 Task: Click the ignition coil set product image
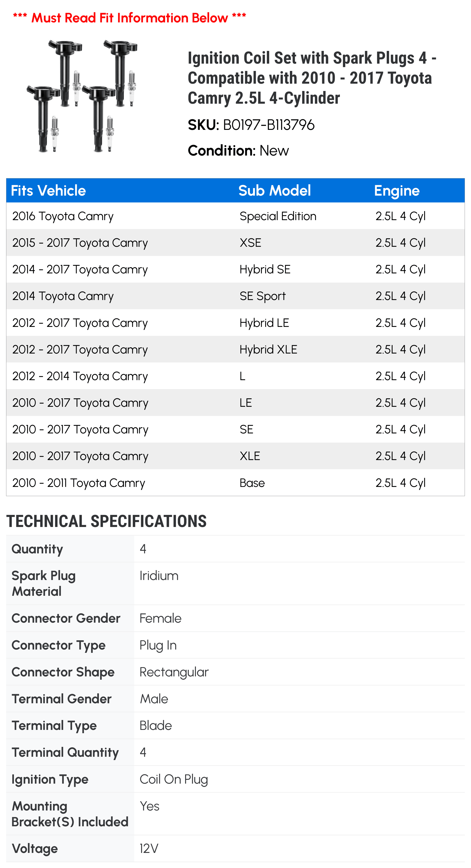point(82,96)
